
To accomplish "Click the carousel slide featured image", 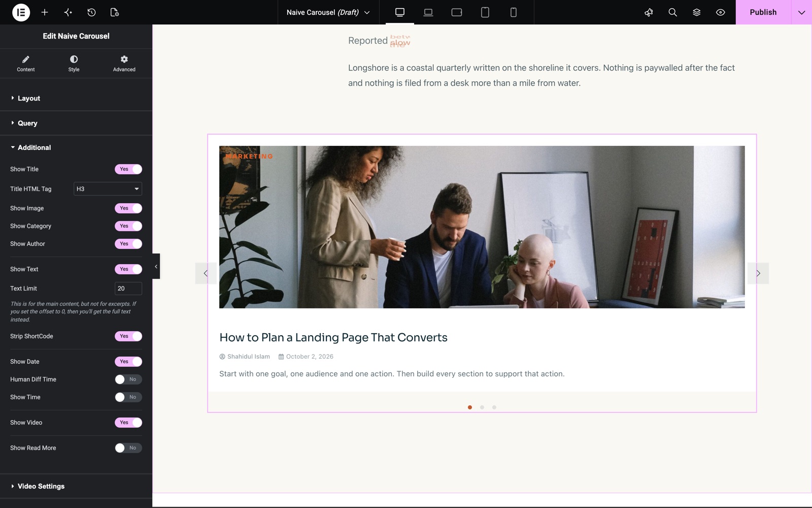I will coord(482,227).
